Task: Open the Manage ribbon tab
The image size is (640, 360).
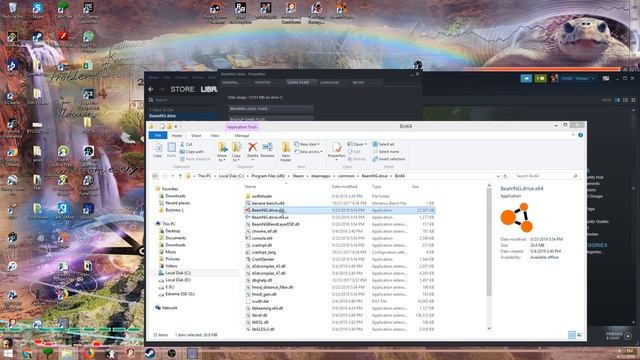Action: pos(242,135)
